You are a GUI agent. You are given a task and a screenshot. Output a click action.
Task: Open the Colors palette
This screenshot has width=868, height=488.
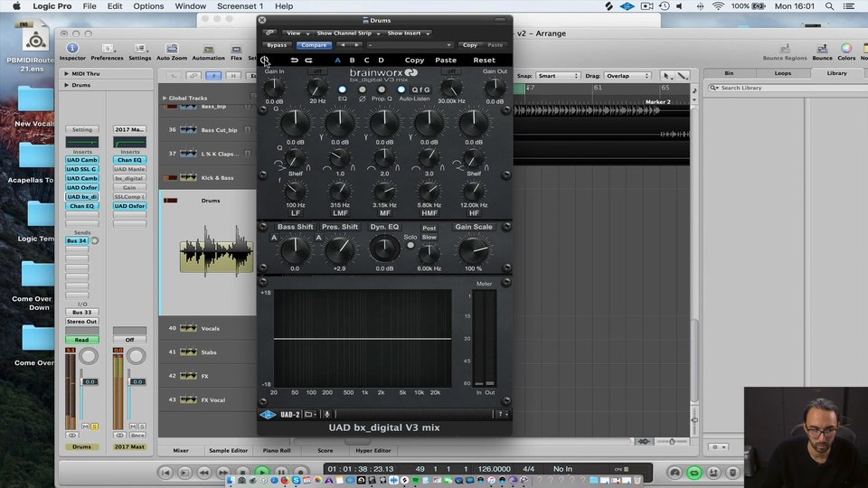point(846,52)
